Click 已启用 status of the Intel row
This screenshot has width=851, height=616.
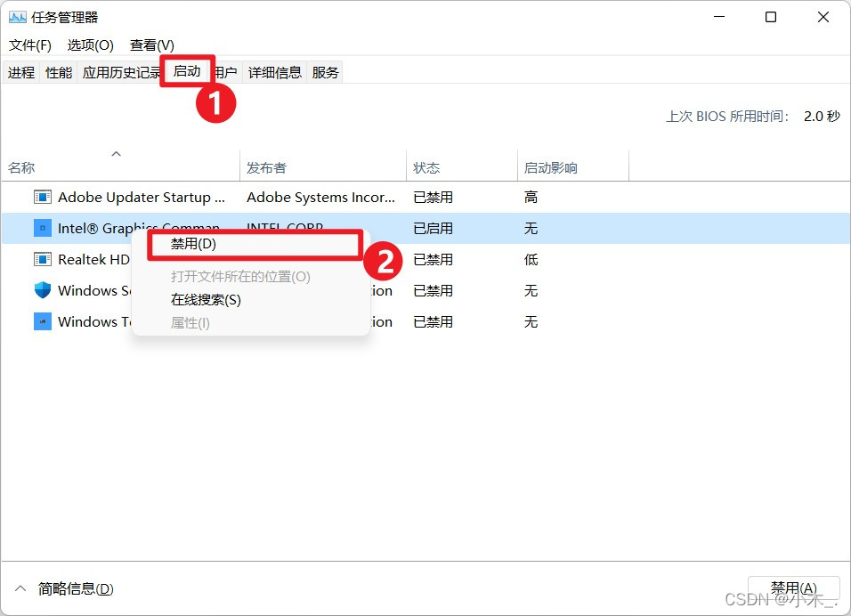click(433, 228)
